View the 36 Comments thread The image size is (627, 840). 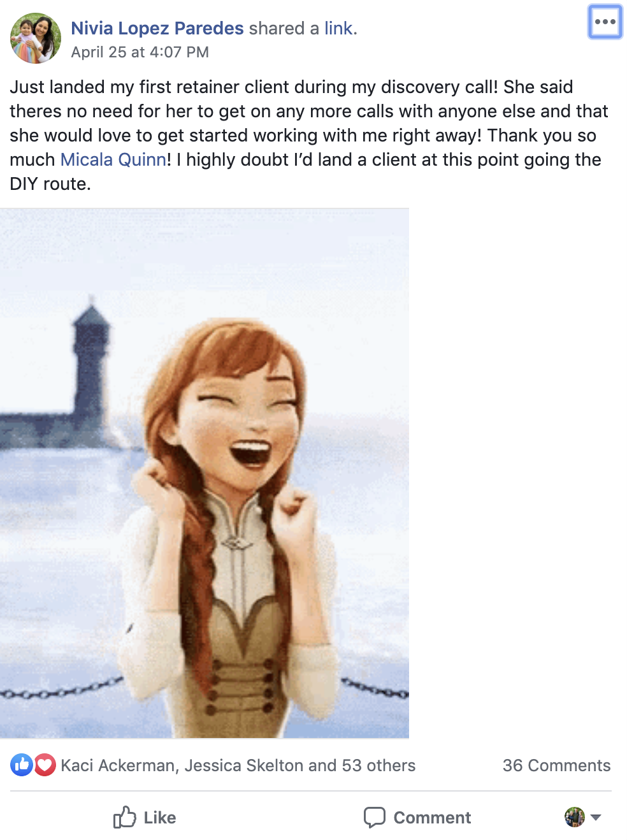click(x=556, y=765)
